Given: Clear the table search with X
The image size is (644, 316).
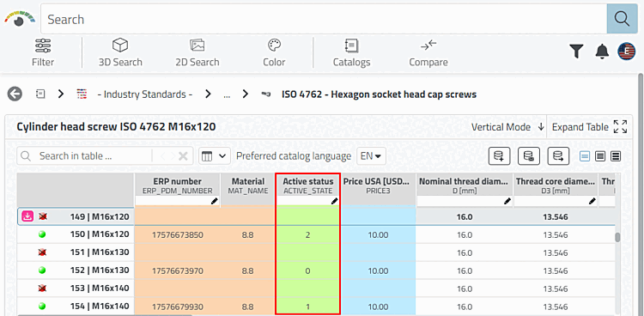Looking at the screenshot, I should tap(183, 156).
